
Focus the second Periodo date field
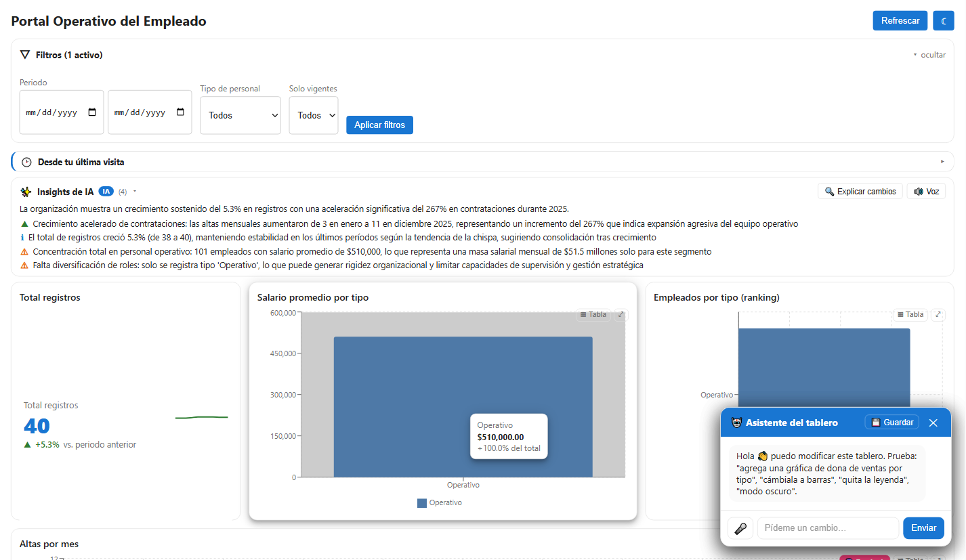tap(150, 112)
